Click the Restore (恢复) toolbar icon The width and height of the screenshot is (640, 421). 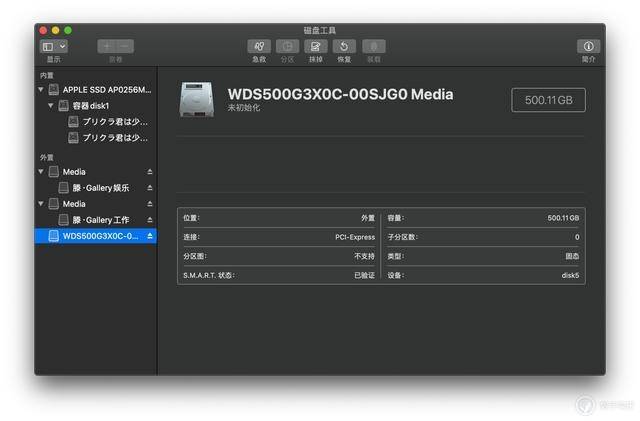pyautogui.click(x=344, y=46)
